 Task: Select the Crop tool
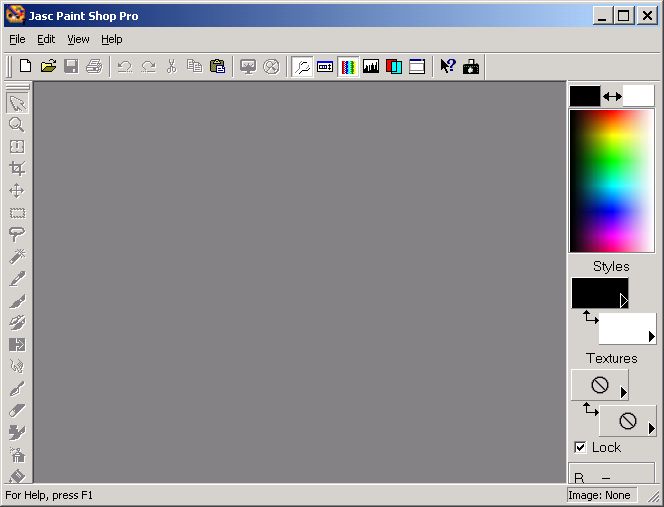click(17, 168)
